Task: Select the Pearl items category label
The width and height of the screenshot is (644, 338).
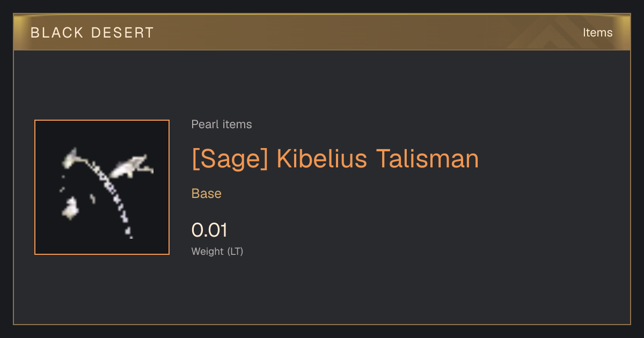Action: click(x=222, y=124)
